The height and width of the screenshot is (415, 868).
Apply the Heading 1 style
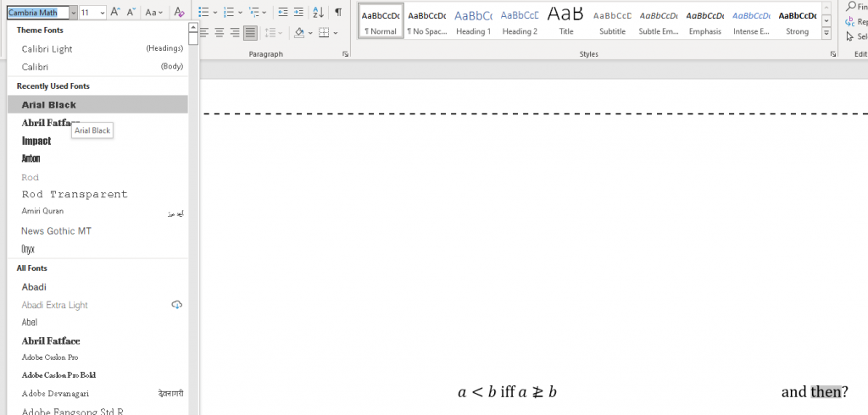(473, 22)
